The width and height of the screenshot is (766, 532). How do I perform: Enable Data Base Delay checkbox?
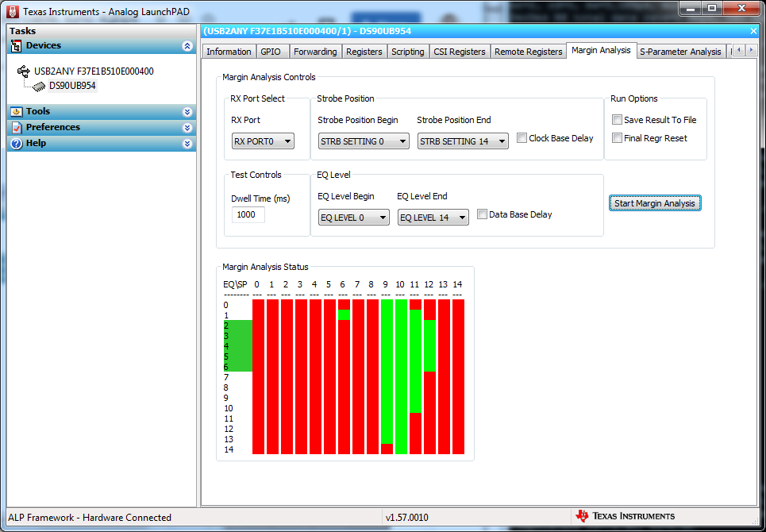(x=482, y=214)
